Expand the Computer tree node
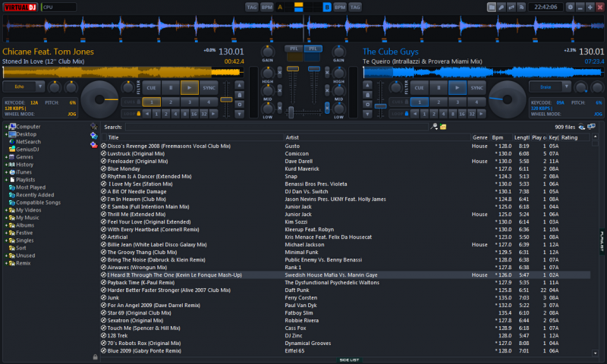This screenshot has width=607, height=364. (x=6, y=127)
